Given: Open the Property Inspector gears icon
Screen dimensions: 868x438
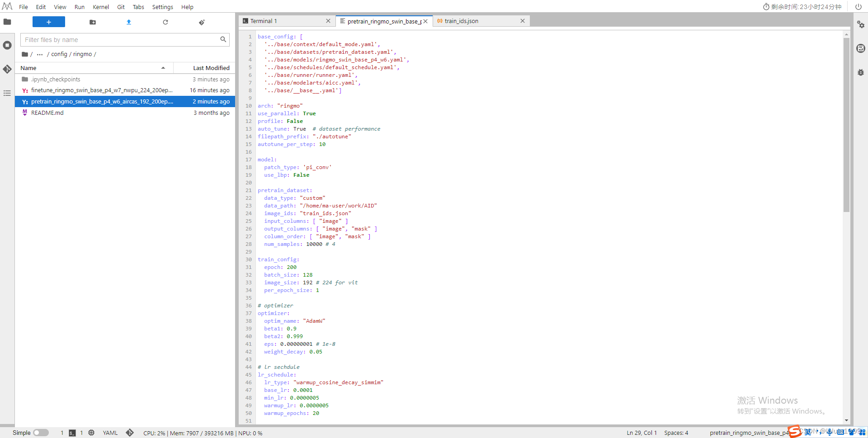Looking at the screenshot, I should pos(861,24).
